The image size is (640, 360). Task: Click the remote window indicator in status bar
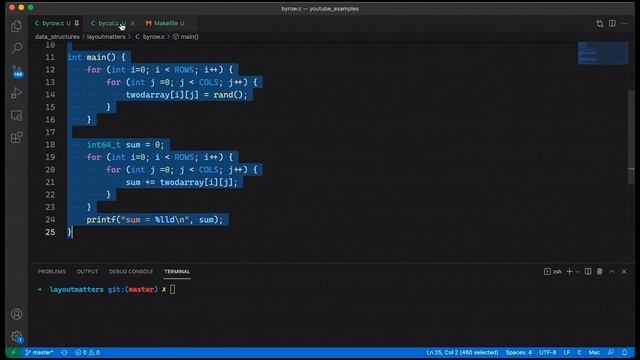pyautogui.click(x=13, y=352)
